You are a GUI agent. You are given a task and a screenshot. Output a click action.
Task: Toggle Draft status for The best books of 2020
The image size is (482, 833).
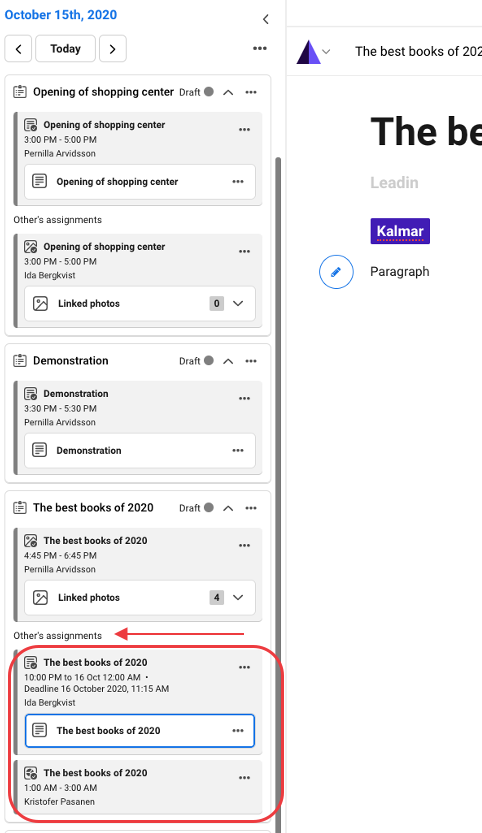pos(209,508)
